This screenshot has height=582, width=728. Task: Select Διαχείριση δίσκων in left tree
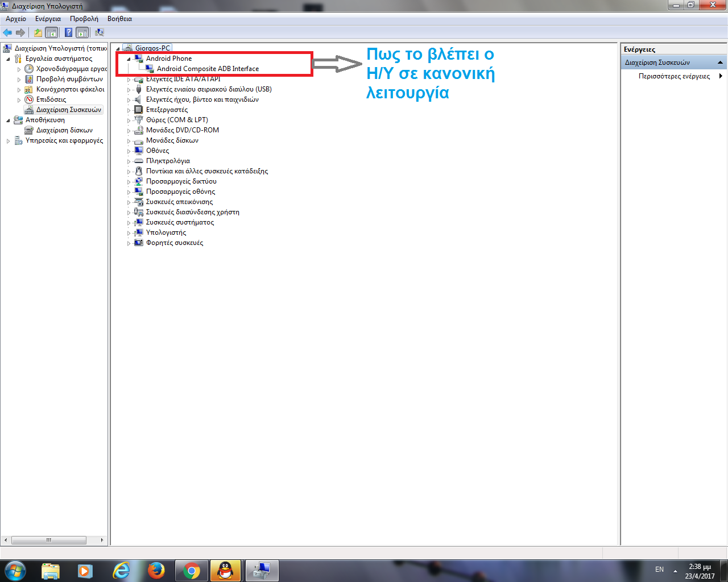click(x=64, y=130)
